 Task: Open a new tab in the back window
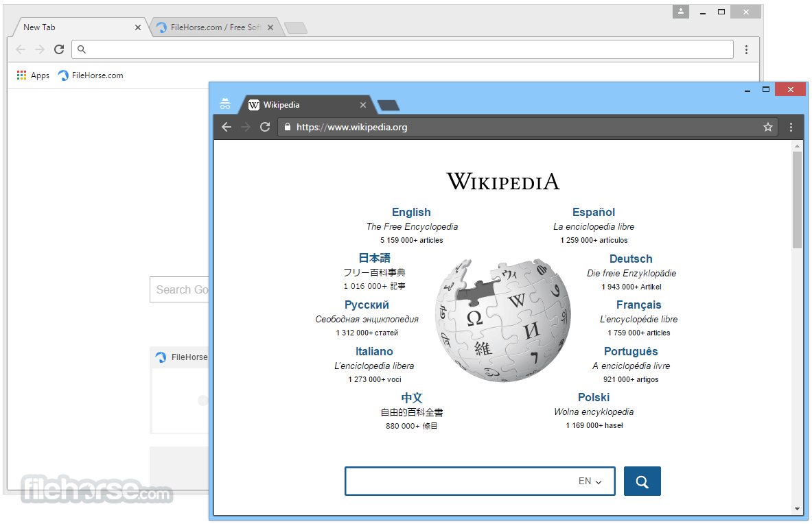pyautogui.click(x=296, y=28)
